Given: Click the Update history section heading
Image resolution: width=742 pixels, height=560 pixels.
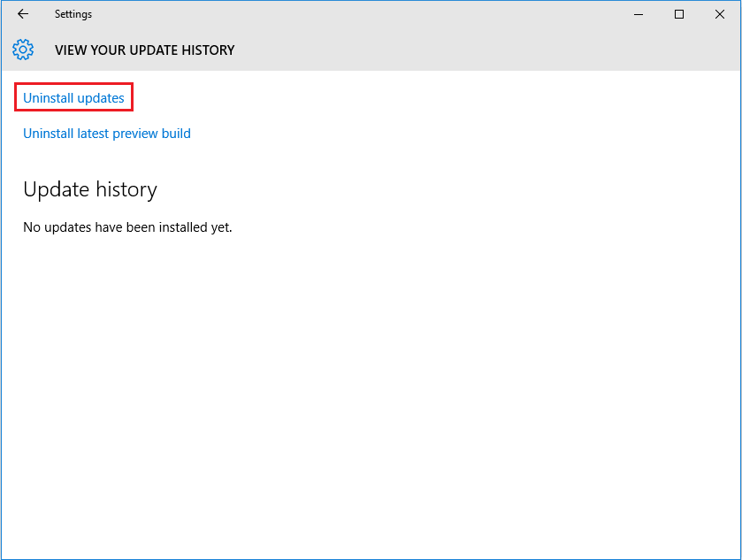Looking at the screenshot, I should pyautogui.click(x=90, y=189).
